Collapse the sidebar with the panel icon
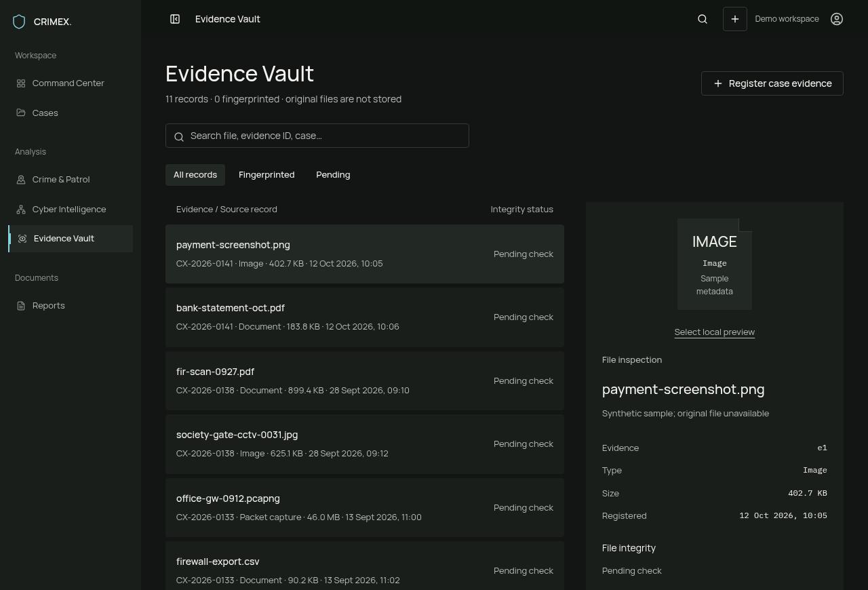 [x=175, y=19]
